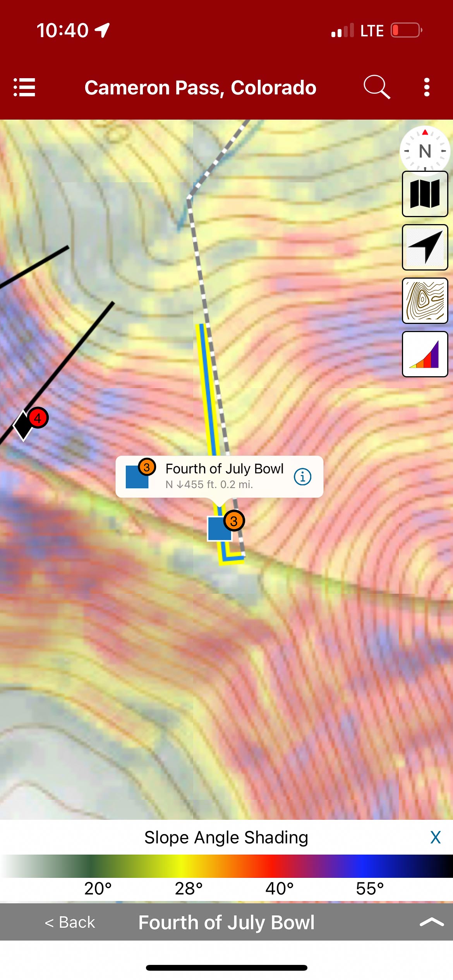453x980 pixels.
Task: Go back using the Back button
Action: click(x=70, y=922)
